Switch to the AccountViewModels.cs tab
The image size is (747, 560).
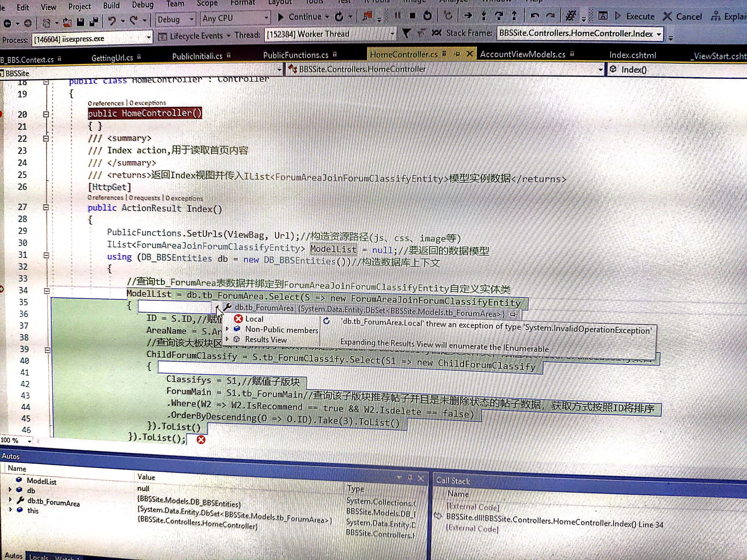[x=522, y=54]
